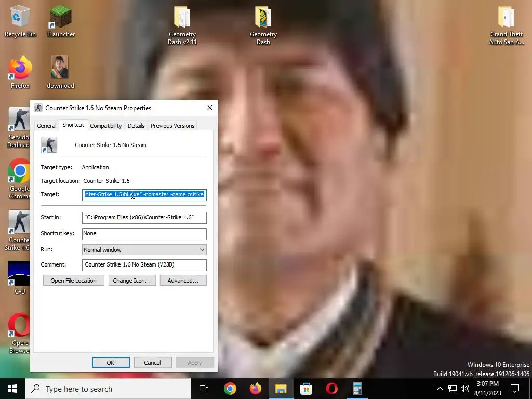Open network status tray icon
532x399 pixels.
pos(453,389)
